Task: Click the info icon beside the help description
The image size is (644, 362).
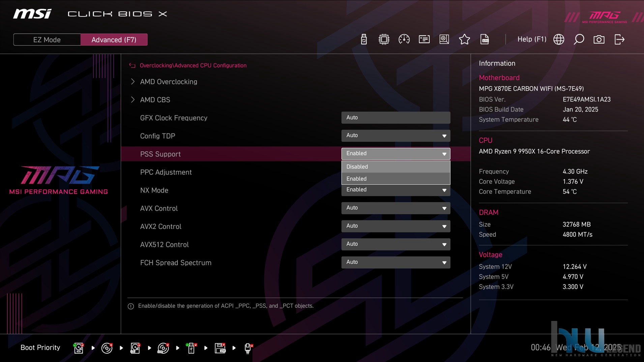Action: (131, 306)
